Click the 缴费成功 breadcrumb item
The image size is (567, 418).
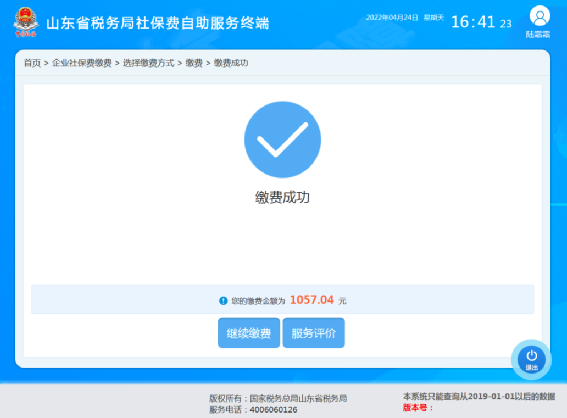[231, 63]
